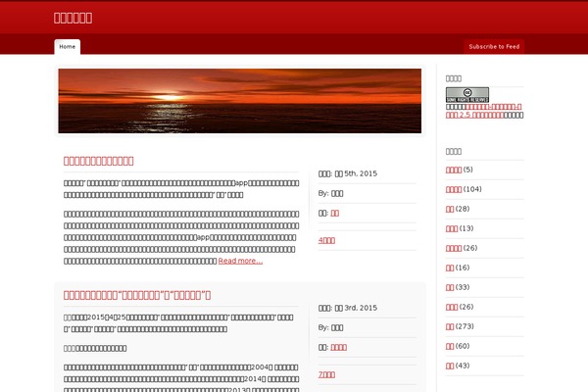Click Read more… on the first post
The width and height of the screenshot is (588, 392).
(240, 261)
